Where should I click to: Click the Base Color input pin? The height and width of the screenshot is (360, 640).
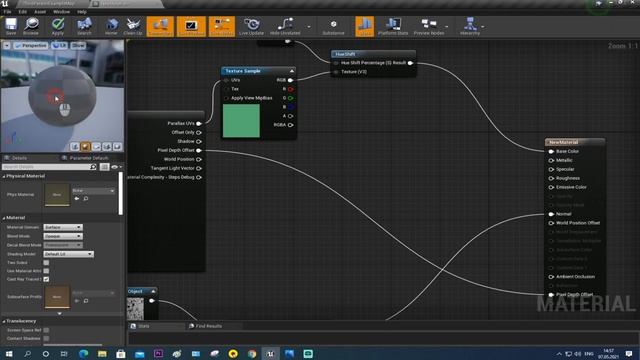[x=551, y=151]
